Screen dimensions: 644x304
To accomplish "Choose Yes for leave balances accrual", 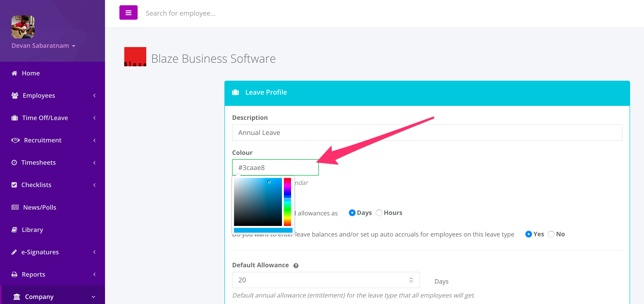I will click(x=528, y=234).
